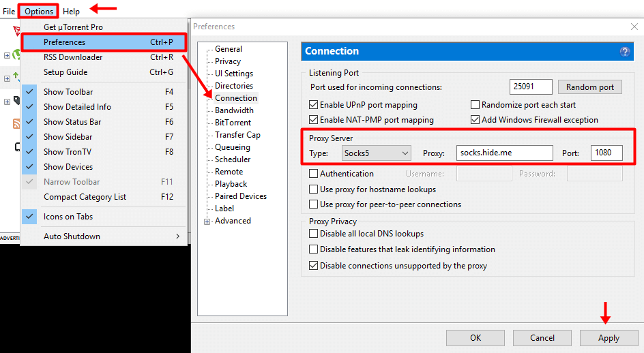Select Compact Category List entry
The image size is (644, 353).
[104, 197]
